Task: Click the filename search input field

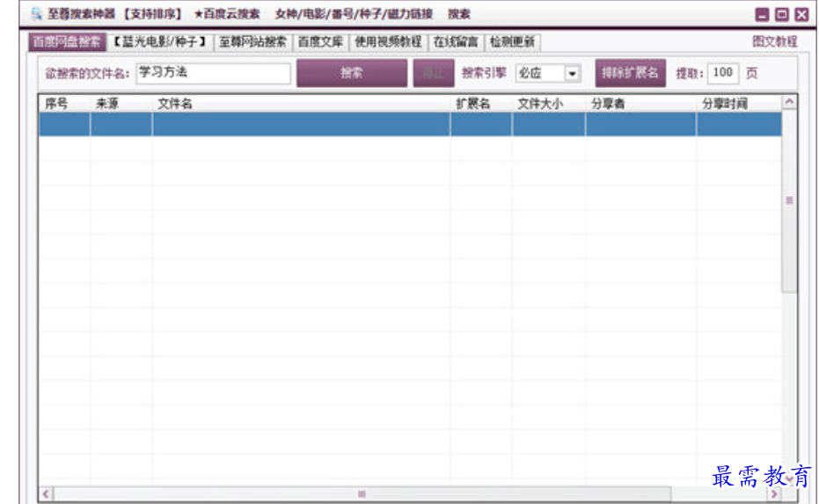Action: click(x=212, y=73)
